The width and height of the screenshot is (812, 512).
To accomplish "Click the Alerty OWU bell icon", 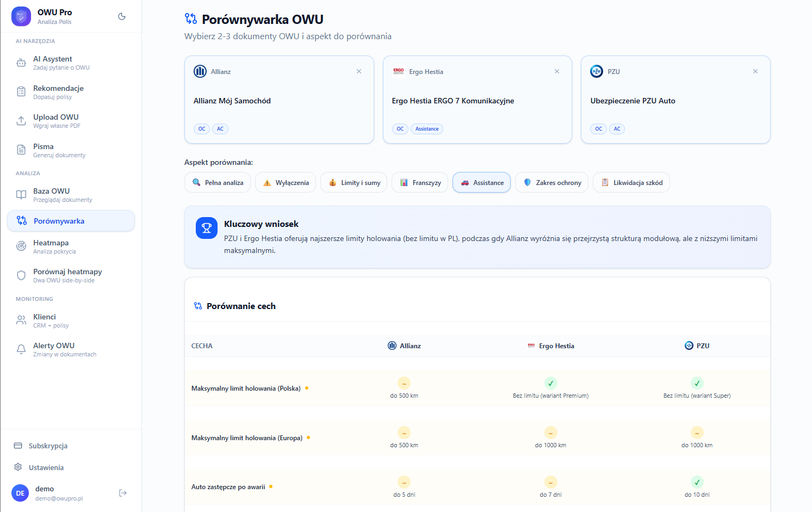I will pos(21,349).
